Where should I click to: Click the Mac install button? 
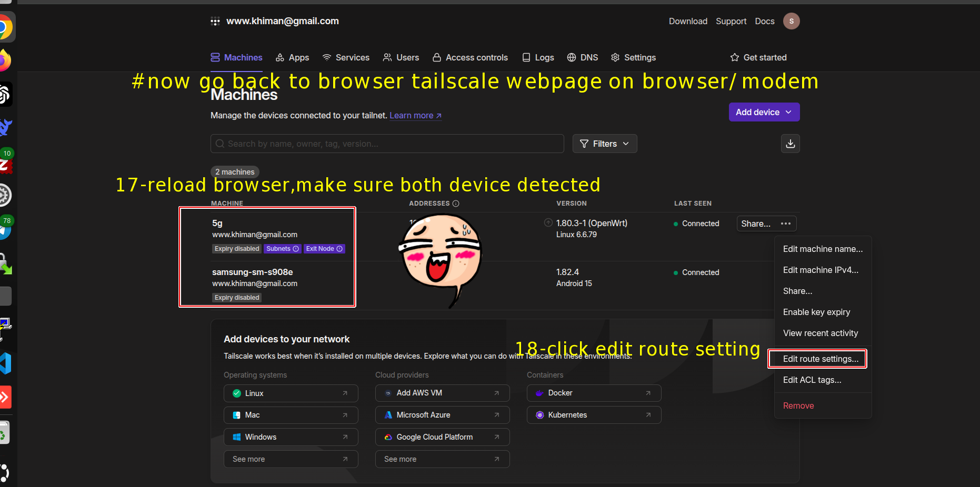point(291,415)
